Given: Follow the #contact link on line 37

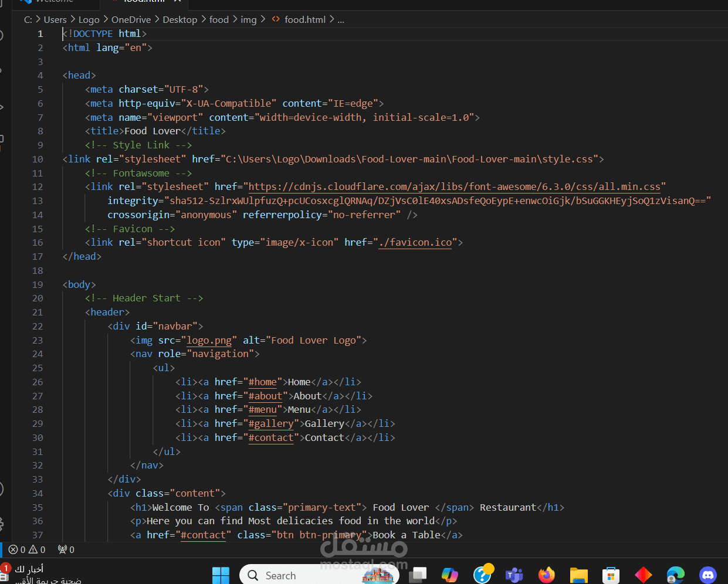Looking at the screenshot, I should (204, 535).
